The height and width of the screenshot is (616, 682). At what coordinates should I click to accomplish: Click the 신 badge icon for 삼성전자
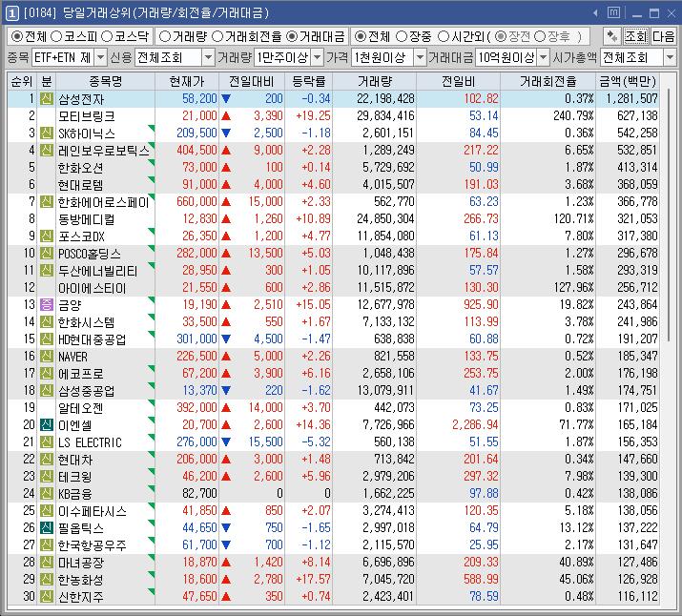tap(47, 98)
